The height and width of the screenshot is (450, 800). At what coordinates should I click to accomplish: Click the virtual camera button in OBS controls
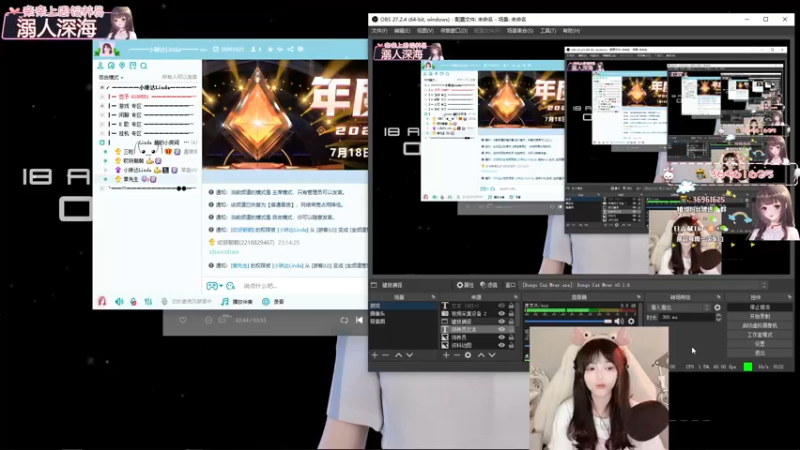point(760,326)
